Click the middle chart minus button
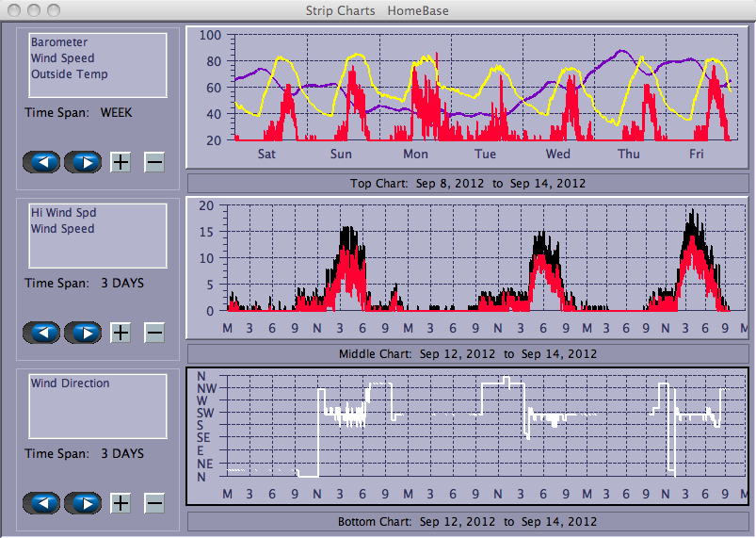 pos(154,333)
